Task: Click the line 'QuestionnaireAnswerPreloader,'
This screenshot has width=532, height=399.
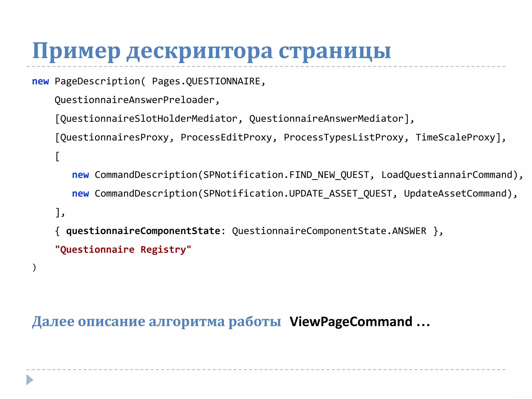Action: tap(137, 100)
